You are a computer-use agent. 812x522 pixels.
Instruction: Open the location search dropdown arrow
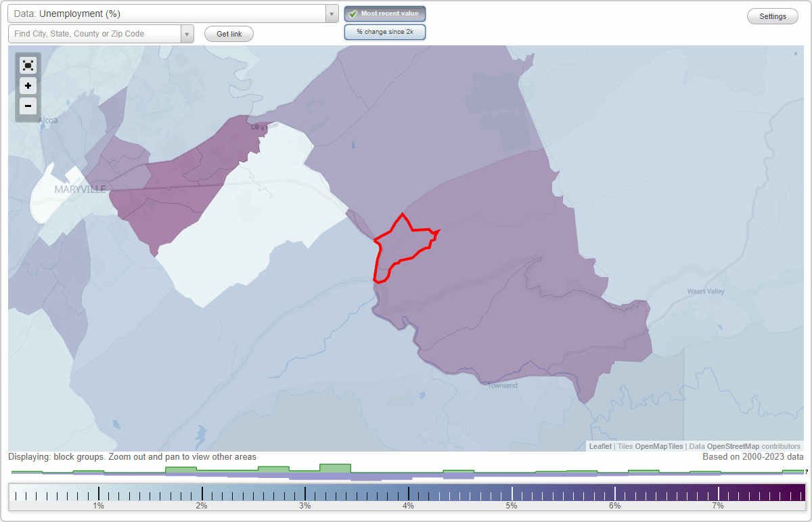(x=187, y=34)
